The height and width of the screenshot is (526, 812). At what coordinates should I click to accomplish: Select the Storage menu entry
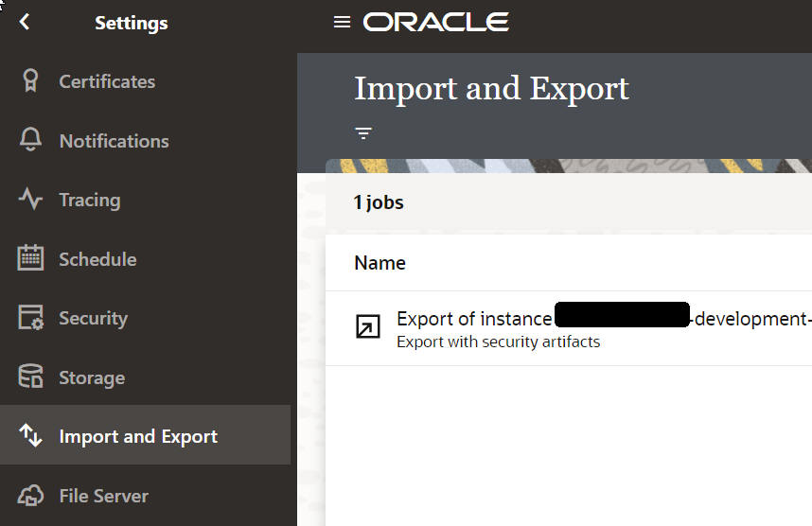coord(92,377)
